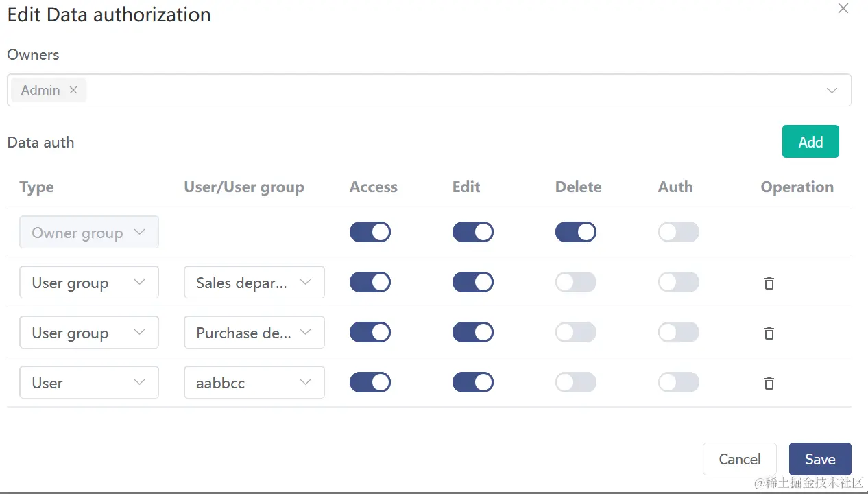This screenshot has height=494, width=868.
Task: Delete the Sales department authorization row
Action: click(x=769, y=283)
